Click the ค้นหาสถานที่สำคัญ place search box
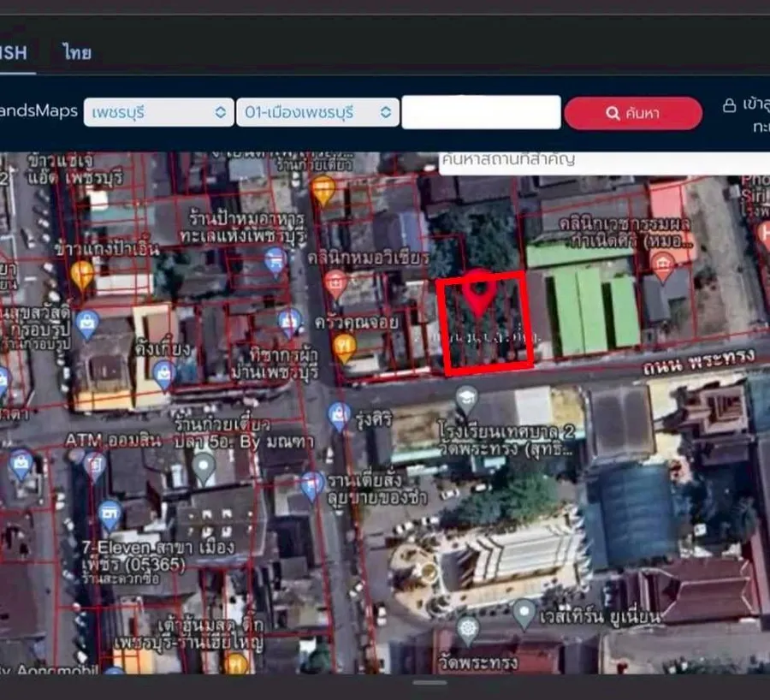The width and height of the screenshot is (770, 700). [604, 162]
